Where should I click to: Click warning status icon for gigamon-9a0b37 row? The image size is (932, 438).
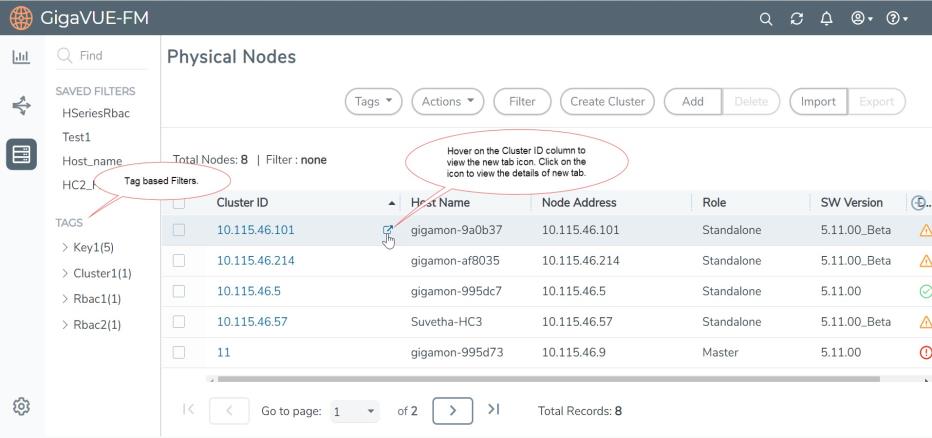pos(925,230)
